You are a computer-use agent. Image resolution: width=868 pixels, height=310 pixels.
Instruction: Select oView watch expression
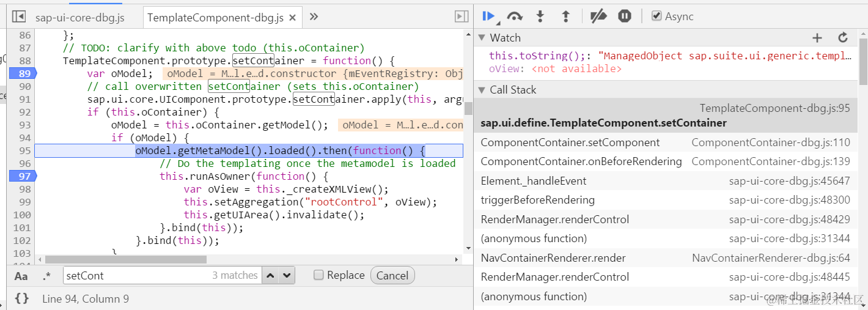555,68
